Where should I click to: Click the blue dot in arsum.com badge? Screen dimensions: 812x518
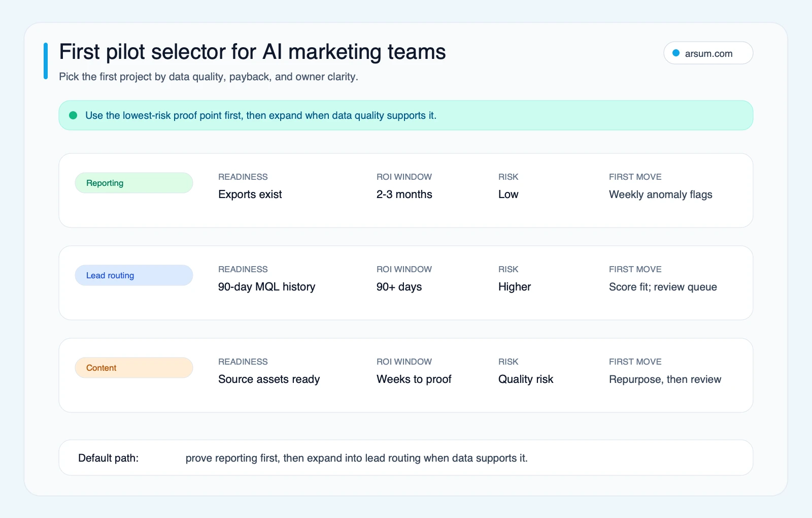pos(676,53)
